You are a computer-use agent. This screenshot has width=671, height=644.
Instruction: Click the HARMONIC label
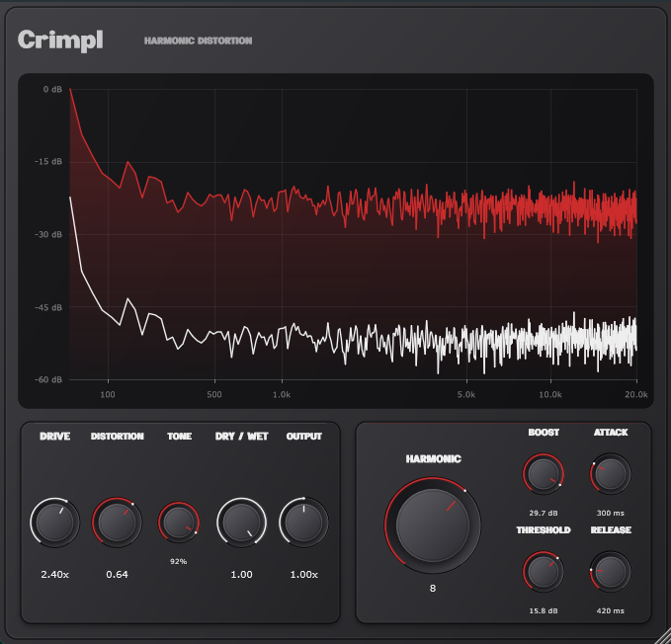point(433,459)
